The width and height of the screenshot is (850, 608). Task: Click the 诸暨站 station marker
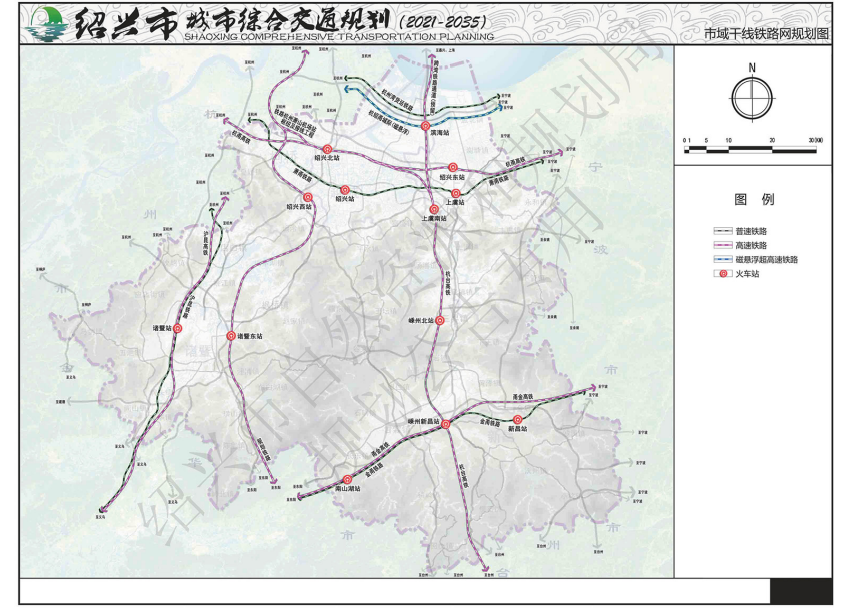178,327
